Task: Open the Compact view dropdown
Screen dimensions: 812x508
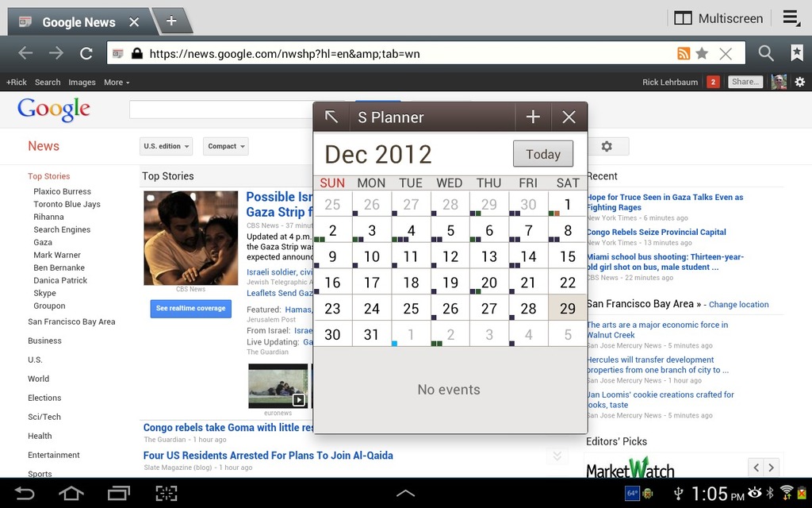Action: point(226,146)
